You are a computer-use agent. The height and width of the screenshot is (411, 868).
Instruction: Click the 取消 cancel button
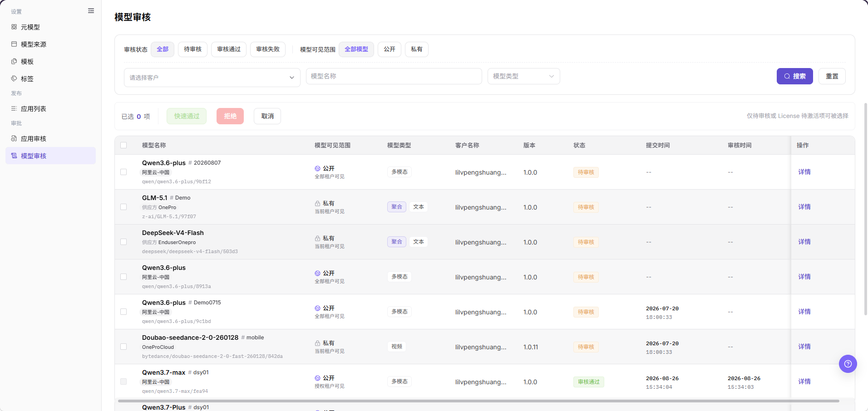coord(267,116)
